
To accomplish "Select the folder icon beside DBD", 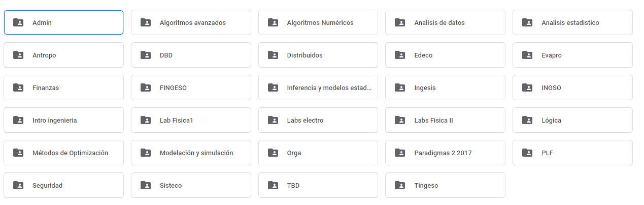I will pos(146,55).
